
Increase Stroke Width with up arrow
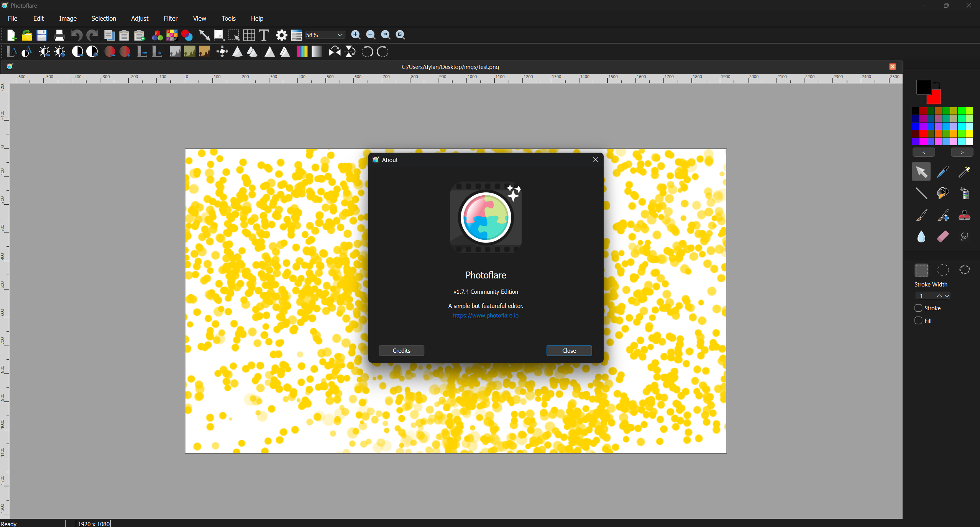tap(939, 296)
